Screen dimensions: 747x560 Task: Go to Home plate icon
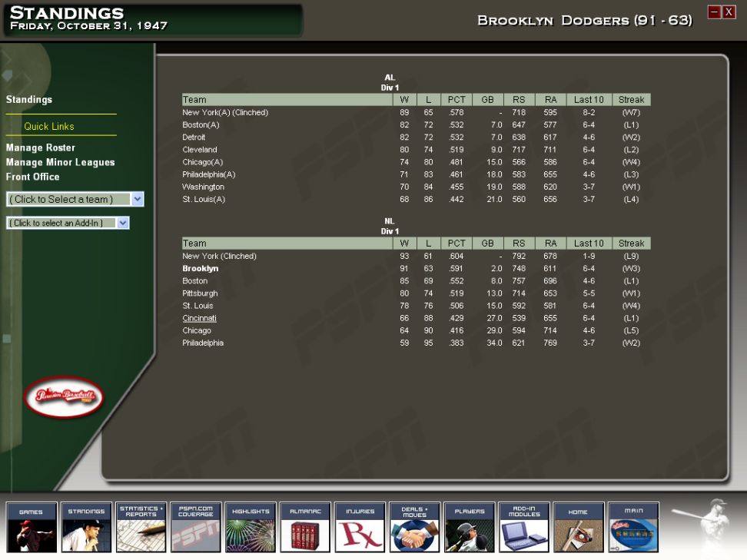pos(579,527)
